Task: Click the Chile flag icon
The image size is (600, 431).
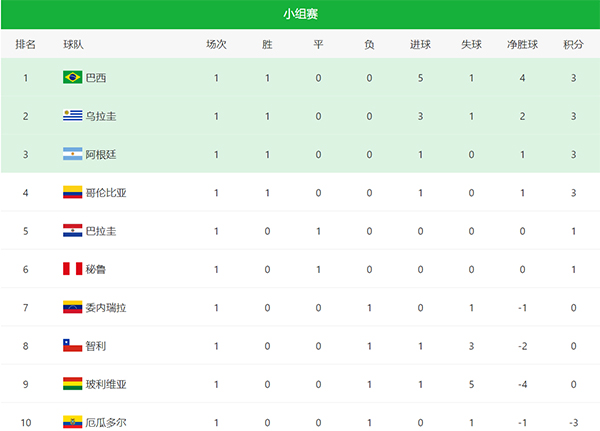Action: 72,346
